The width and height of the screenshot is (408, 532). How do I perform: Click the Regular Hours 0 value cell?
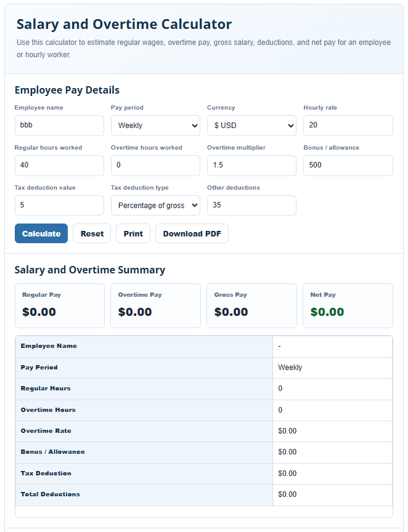[x=332, y=389]
